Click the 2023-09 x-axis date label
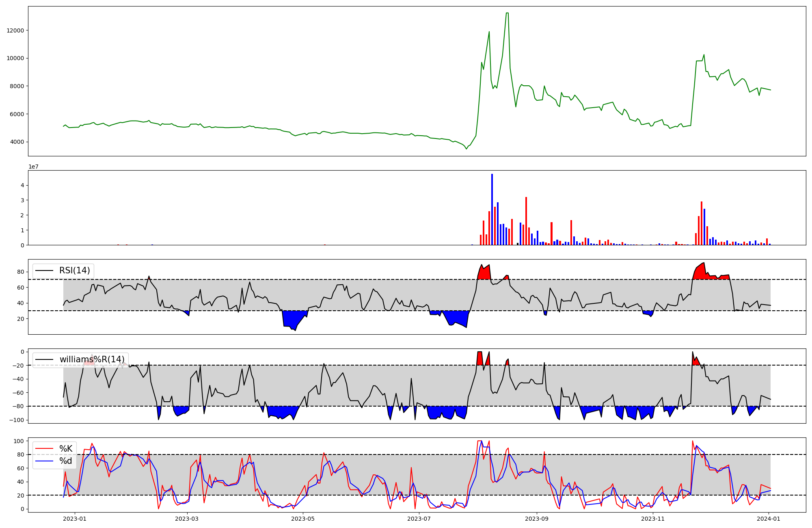The height and width of the screenshot is (528, 812). (537, 518)
